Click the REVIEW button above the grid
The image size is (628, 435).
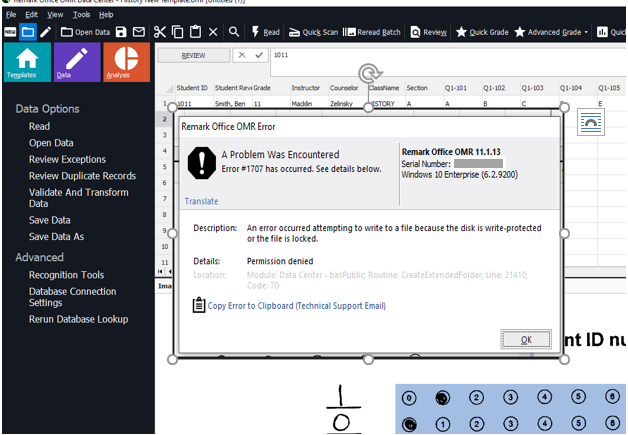point(194,55)
